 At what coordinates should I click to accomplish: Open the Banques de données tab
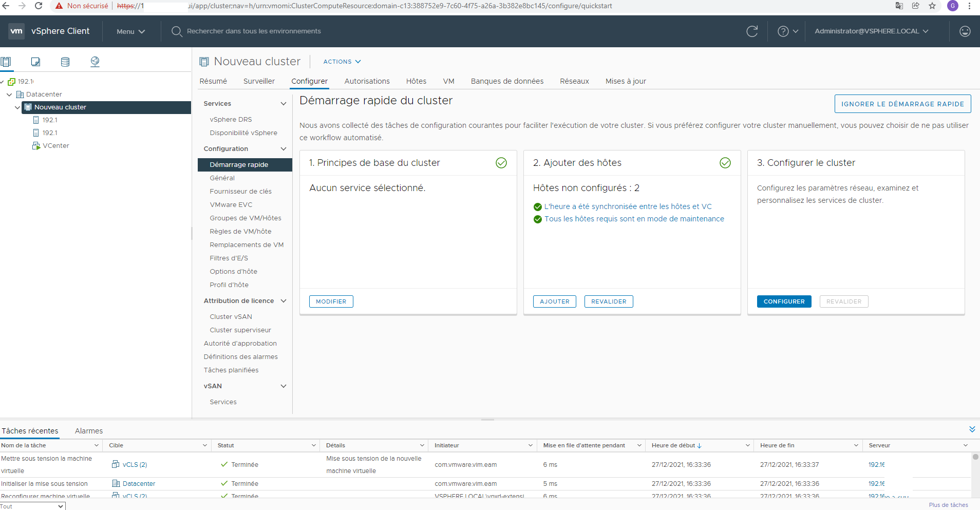(x=507, y=81)
